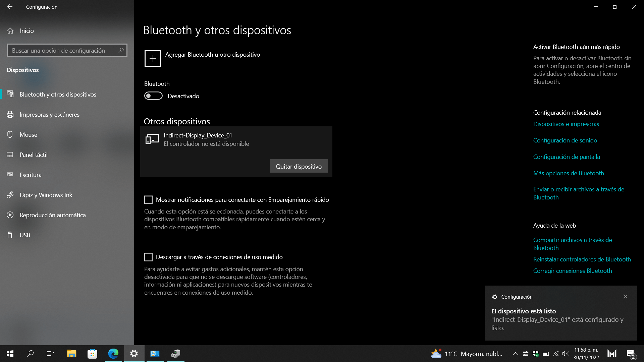This screenshot has width=644, height=362.
Task: Expand hidden system tray icons chevron
Action: click(x=515, y=354)
